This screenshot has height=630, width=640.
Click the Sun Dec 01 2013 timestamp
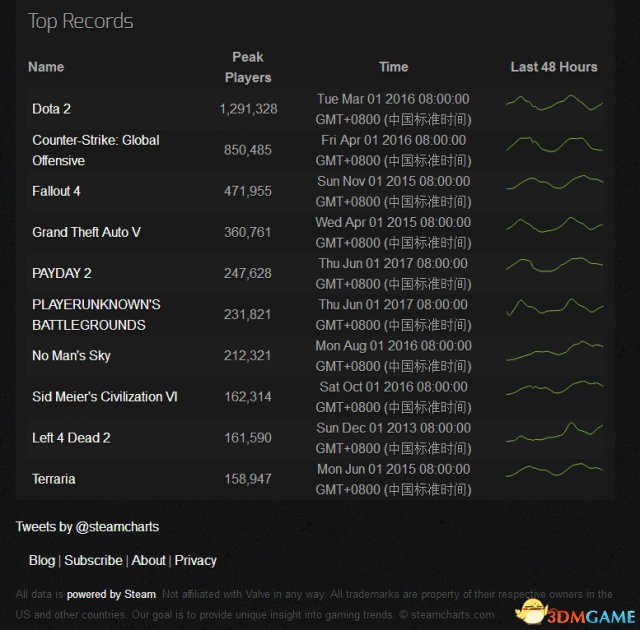(393, 438)
